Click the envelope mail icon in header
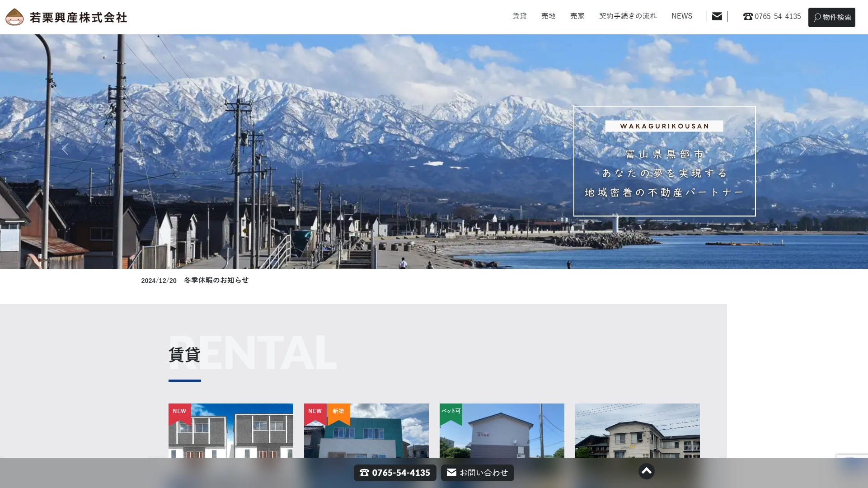This screenshot has height=488, width=868. click(717, 16)
